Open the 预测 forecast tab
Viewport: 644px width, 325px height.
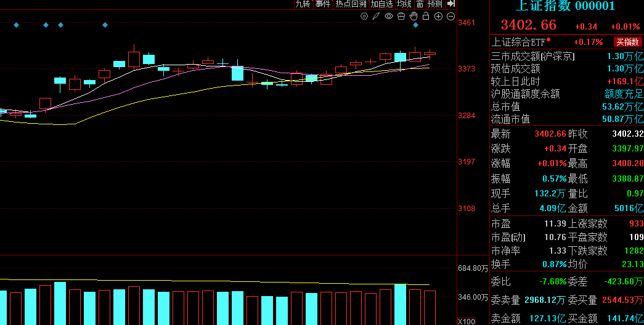pos(435,4)
